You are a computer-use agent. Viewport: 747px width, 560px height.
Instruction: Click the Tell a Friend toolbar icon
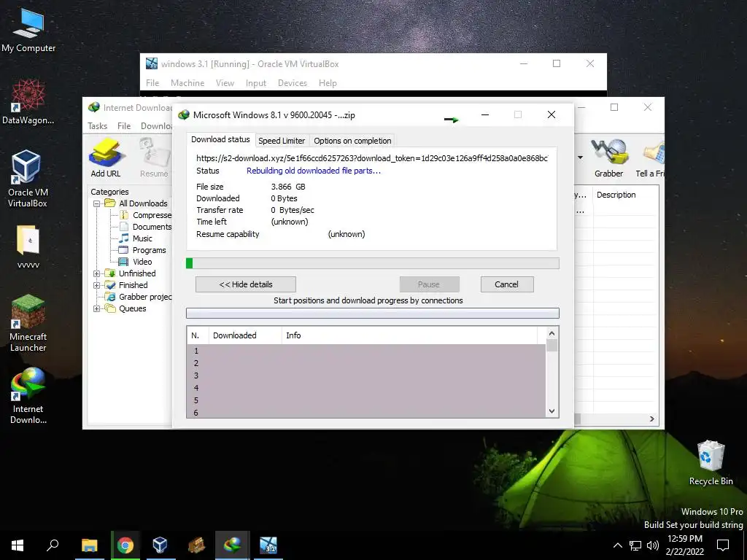coord(650,158)
